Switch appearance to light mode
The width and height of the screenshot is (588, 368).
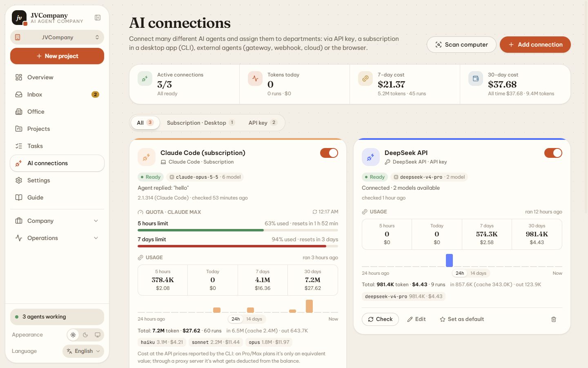coord(73,335)
